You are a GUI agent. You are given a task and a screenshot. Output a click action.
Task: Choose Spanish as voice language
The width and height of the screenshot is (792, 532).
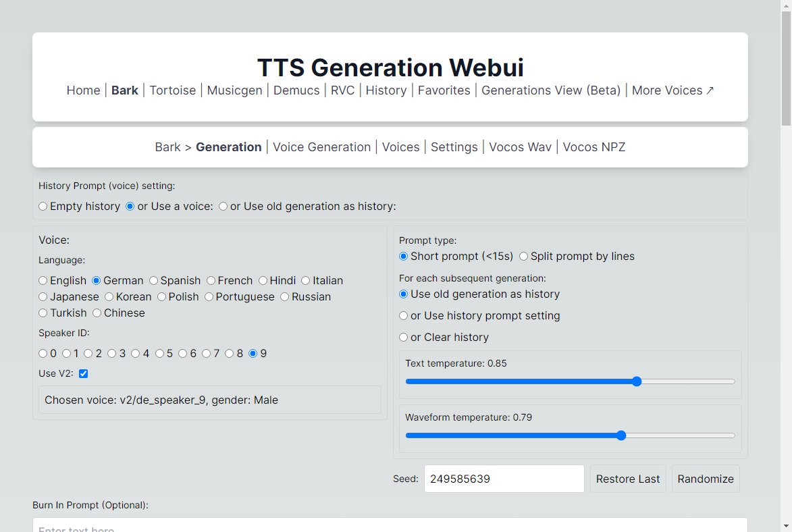153,280
